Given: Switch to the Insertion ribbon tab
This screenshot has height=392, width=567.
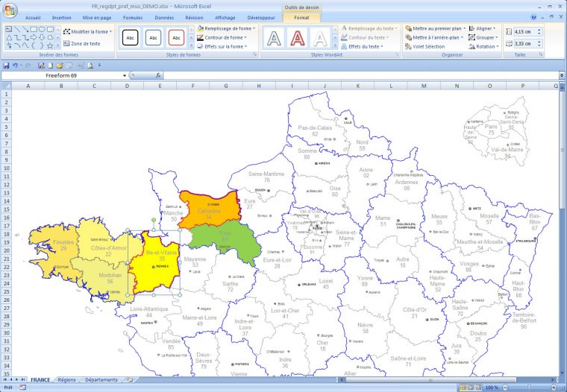Looking at the screenshot, I should (x=62, y=17).
